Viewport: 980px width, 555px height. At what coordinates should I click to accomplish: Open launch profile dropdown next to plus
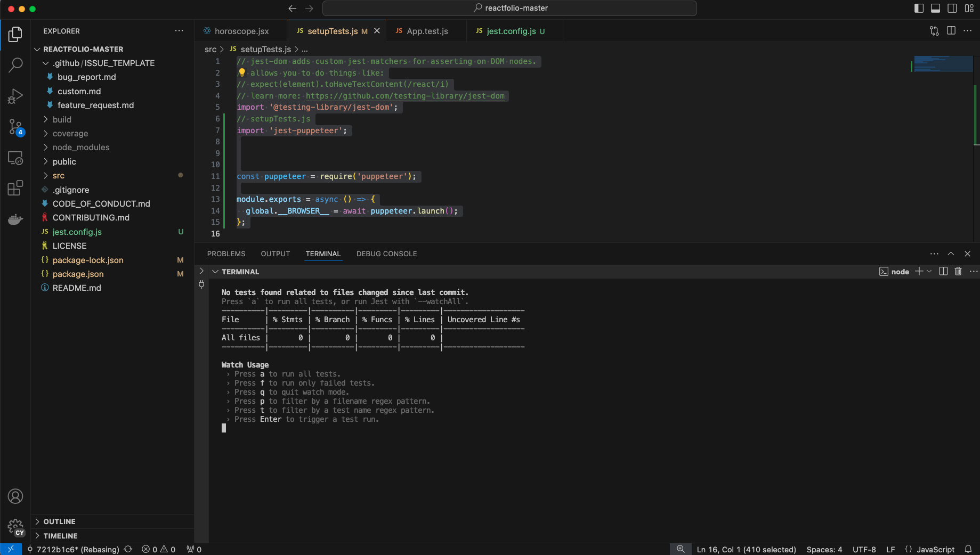coord(929,271)
